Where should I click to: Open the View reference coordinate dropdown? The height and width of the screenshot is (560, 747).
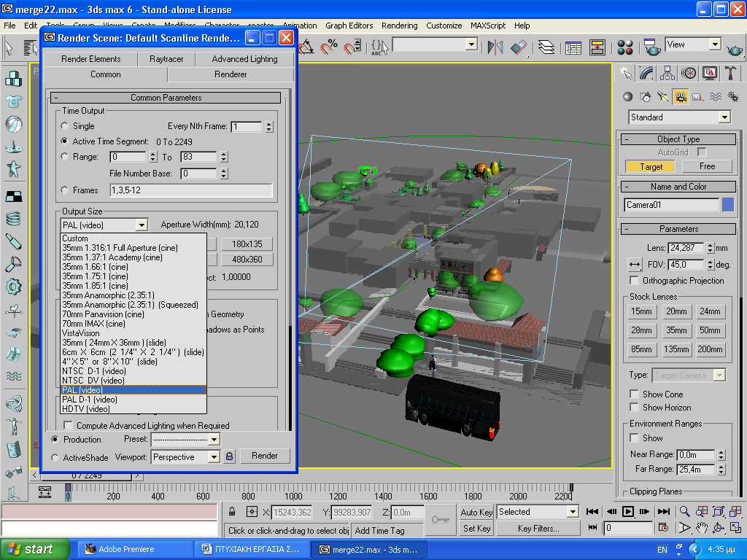[x=693, y=44]
